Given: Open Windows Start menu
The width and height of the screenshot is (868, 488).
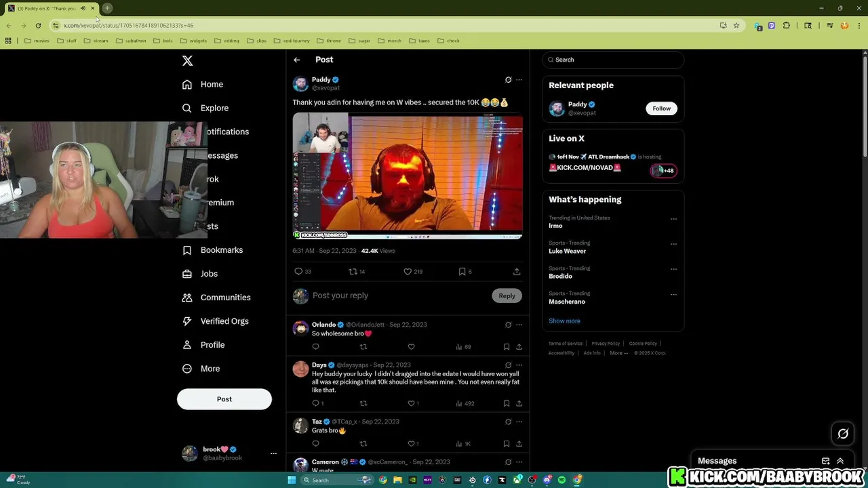Looking at the screenshot, I should 292,480.
